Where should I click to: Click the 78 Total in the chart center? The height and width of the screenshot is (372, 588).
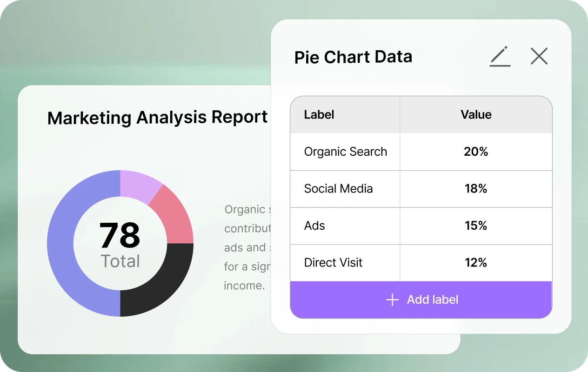tap(120, 245)
